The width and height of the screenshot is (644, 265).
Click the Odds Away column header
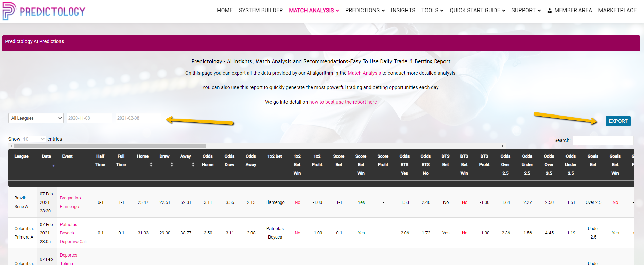(251, 160)
